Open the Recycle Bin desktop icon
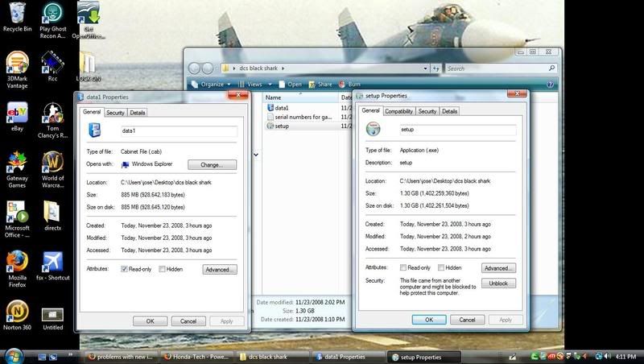 (x=17, y=17)
